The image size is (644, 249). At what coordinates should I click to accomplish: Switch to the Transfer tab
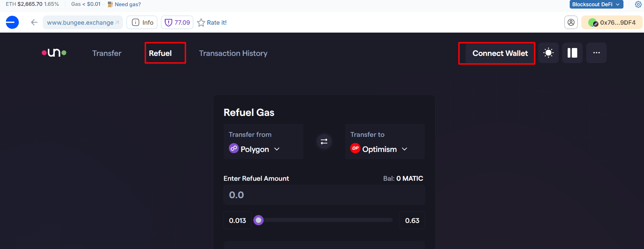coord(107,53)
